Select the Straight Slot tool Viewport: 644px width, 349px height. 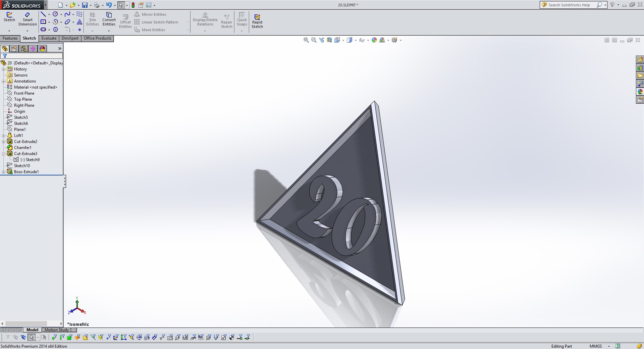tap(43, 30)
